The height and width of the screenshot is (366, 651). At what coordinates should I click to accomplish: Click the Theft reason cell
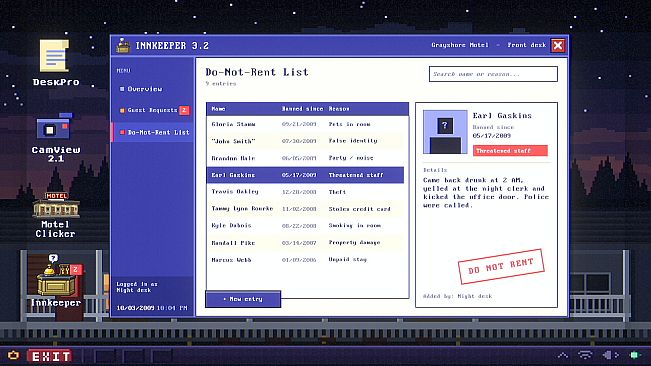tap(337, 192)
